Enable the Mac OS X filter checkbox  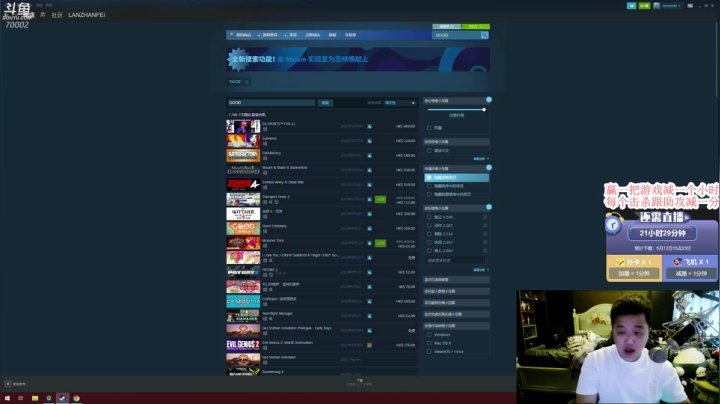pos(429,343)
